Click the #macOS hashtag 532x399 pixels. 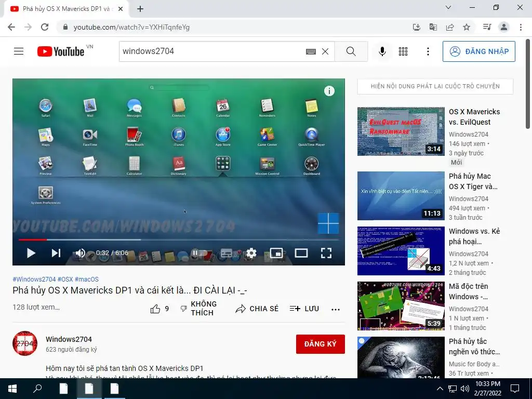(87, 279)
